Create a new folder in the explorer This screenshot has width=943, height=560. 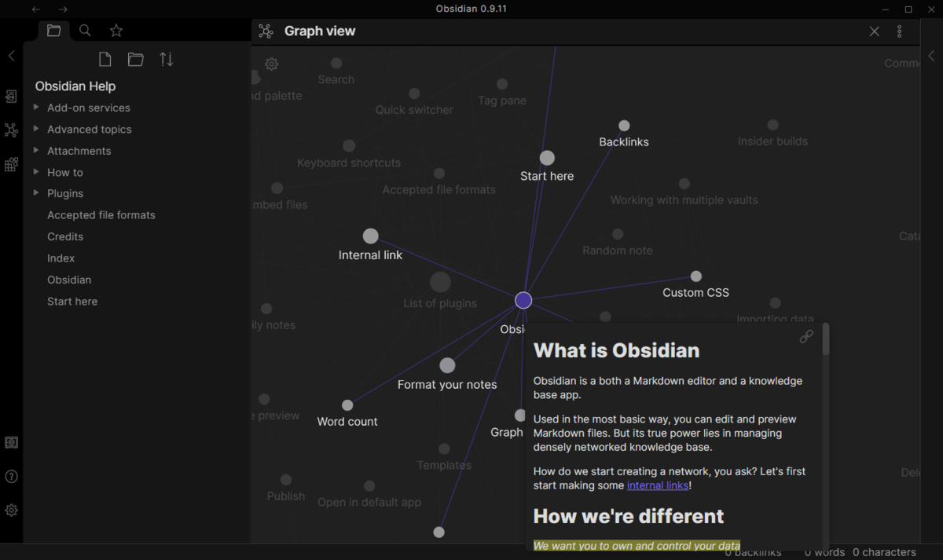136,59
